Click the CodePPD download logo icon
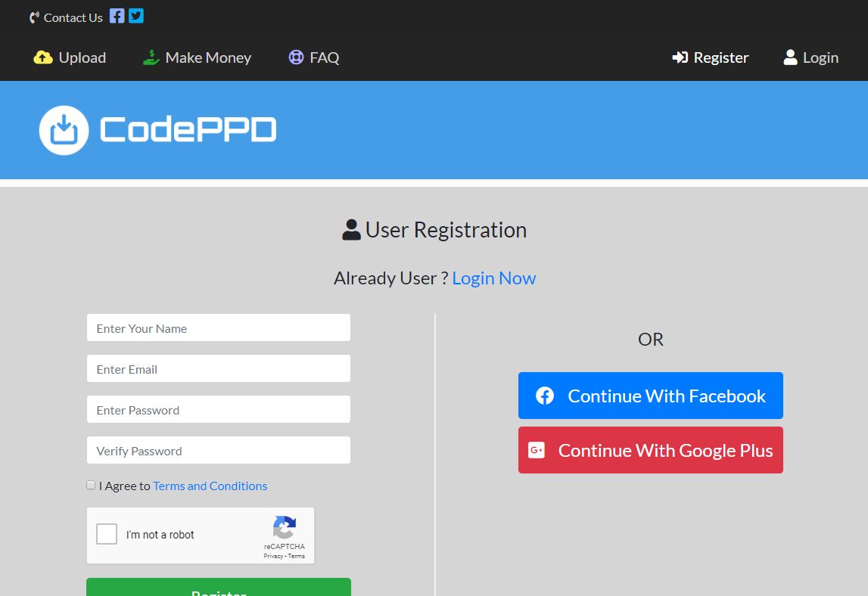Image resolution: width=868 pixels, height=596 pixels. pos(64,130)
